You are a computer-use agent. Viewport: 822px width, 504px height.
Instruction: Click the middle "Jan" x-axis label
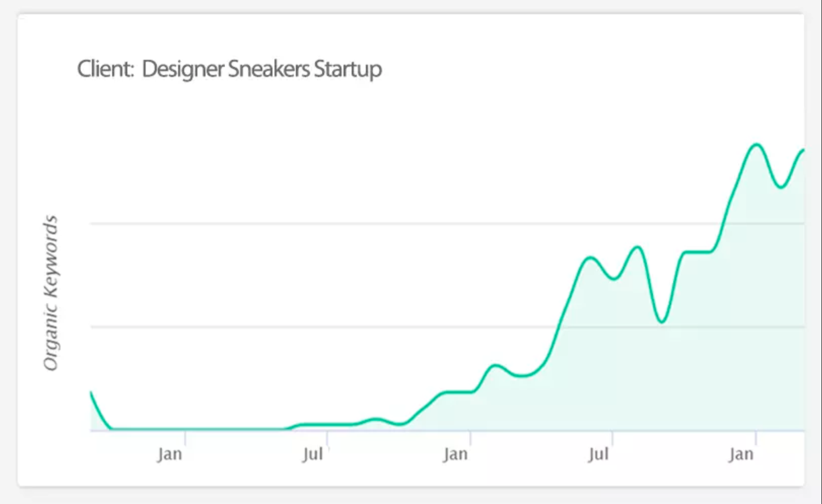coord(455,454)
